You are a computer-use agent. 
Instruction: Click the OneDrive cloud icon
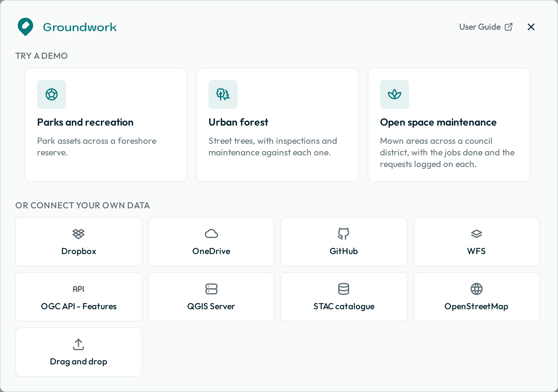(x=211, y=234)
